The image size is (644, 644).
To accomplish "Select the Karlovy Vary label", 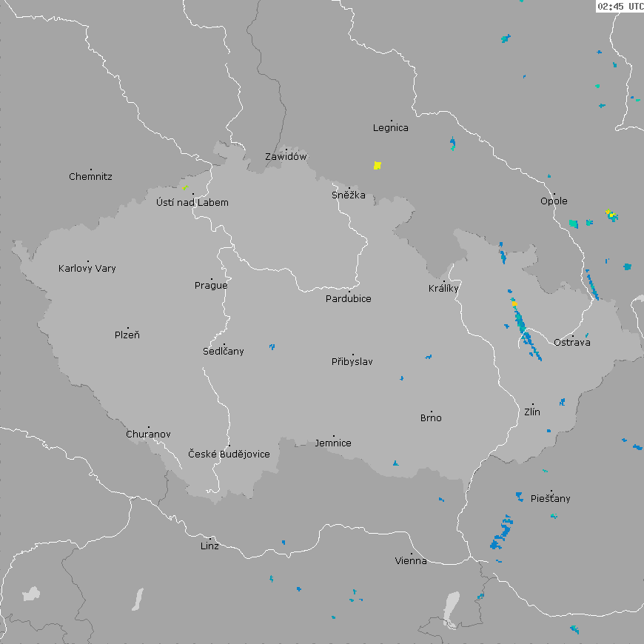I will pyautogui.click(x=87, y=269).
